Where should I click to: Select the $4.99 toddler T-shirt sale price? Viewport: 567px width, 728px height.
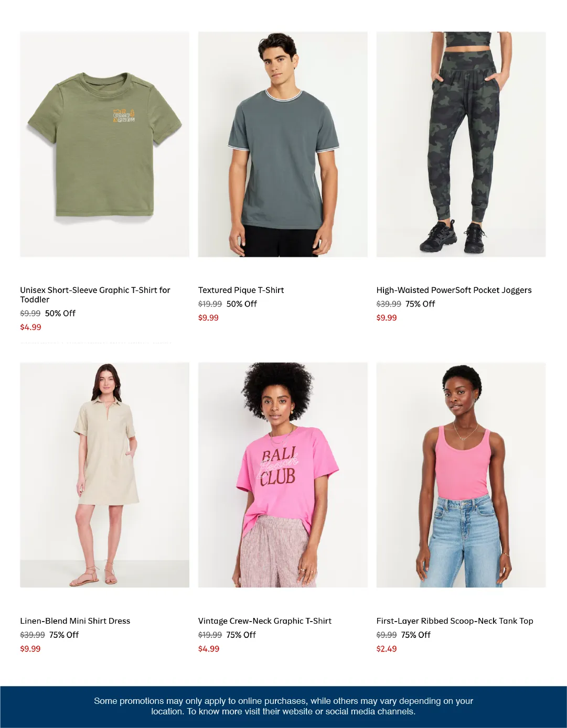click(30, 327)
